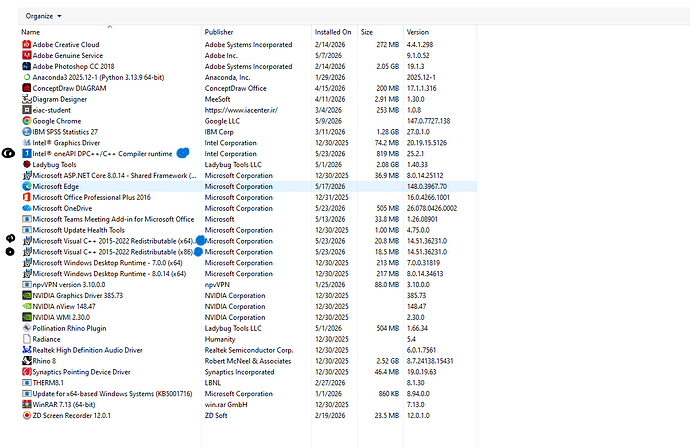The height and width of the screenshot is (448, 690).
Task: Sort list by Name column header
Action: click(30, 32)
